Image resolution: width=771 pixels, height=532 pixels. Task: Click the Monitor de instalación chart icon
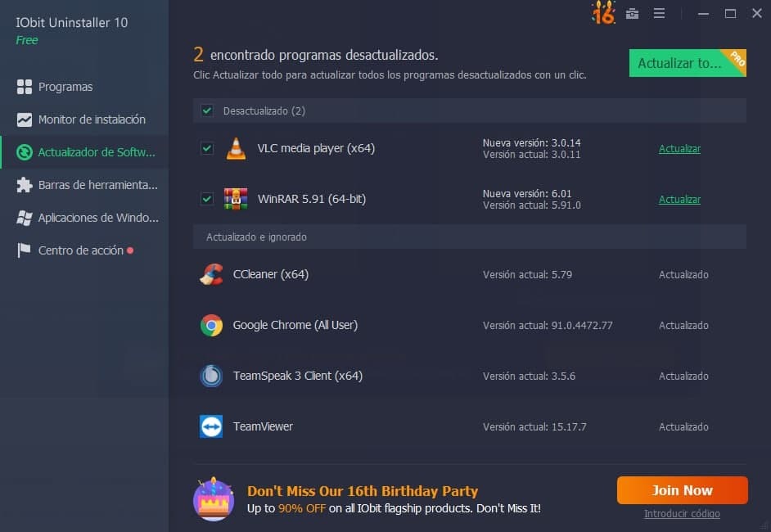(24, 119)
